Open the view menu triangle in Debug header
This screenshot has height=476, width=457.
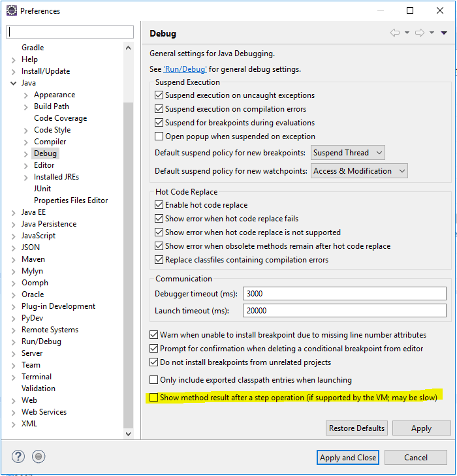(x=444, y=33)
